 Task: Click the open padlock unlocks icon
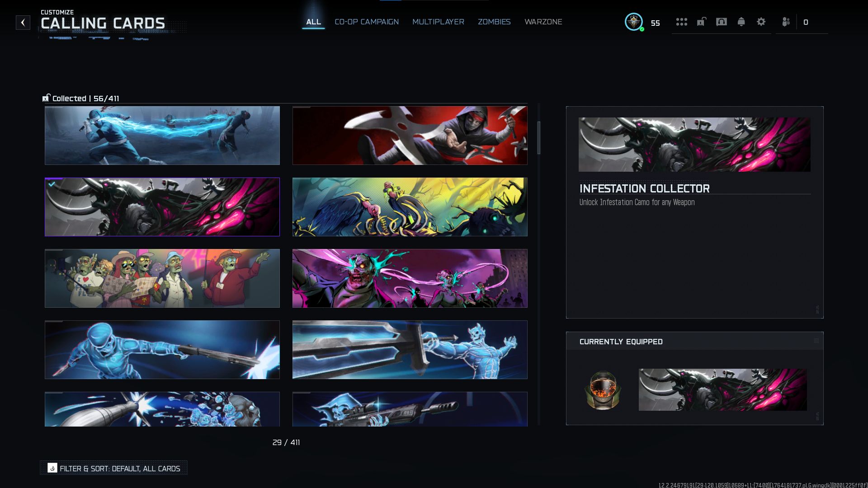(701, 22)
